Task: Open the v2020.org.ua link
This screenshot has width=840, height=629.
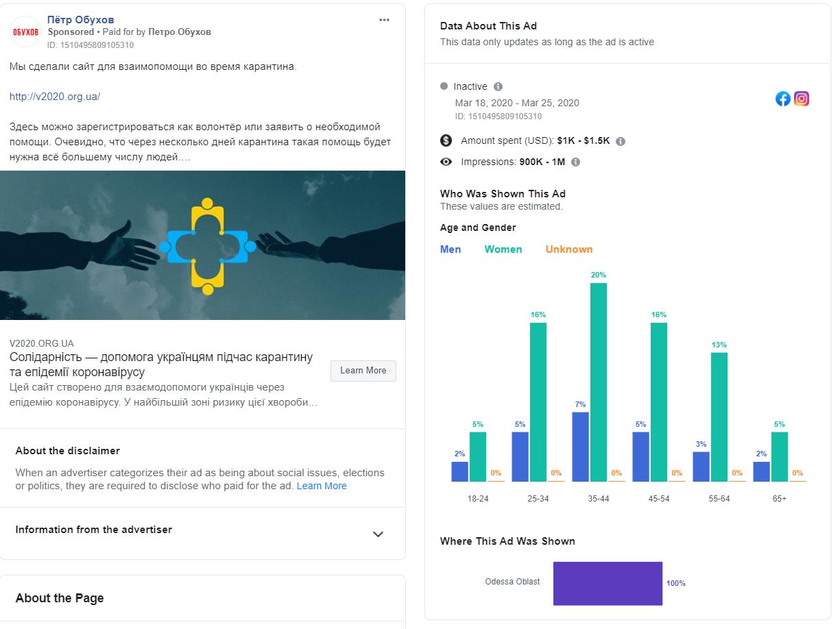Action: 55,97
